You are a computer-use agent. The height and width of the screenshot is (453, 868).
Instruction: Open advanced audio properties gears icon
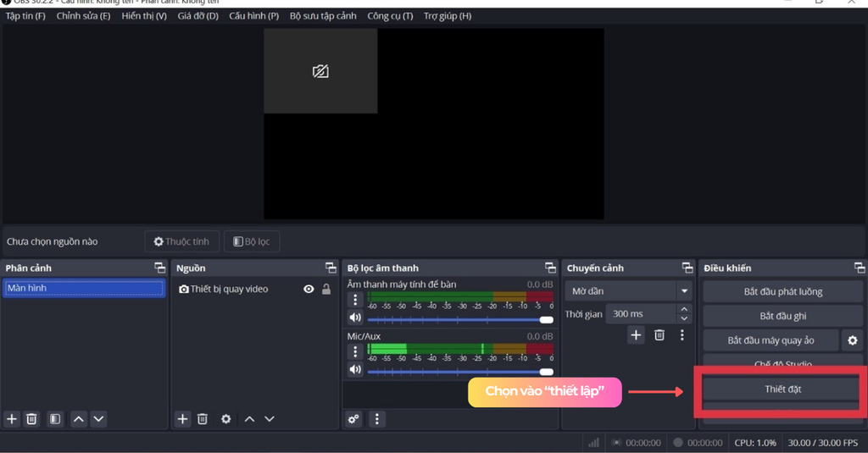coord(353,418)
